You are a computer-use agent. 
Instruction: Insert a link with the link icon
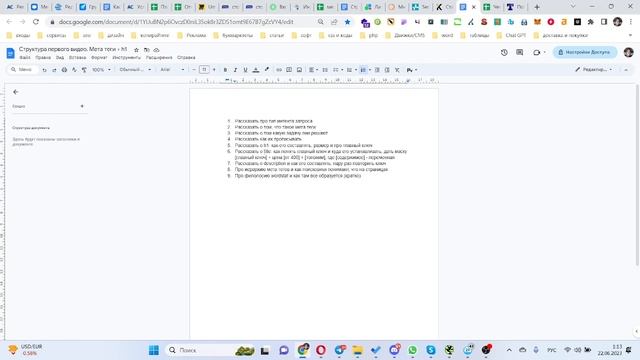coord(279,70)
